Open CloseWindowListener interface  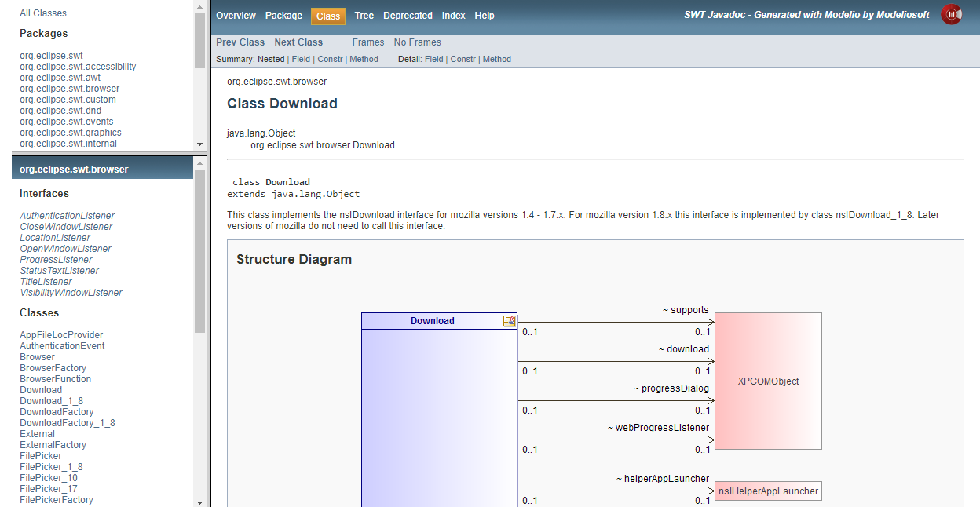66,227
